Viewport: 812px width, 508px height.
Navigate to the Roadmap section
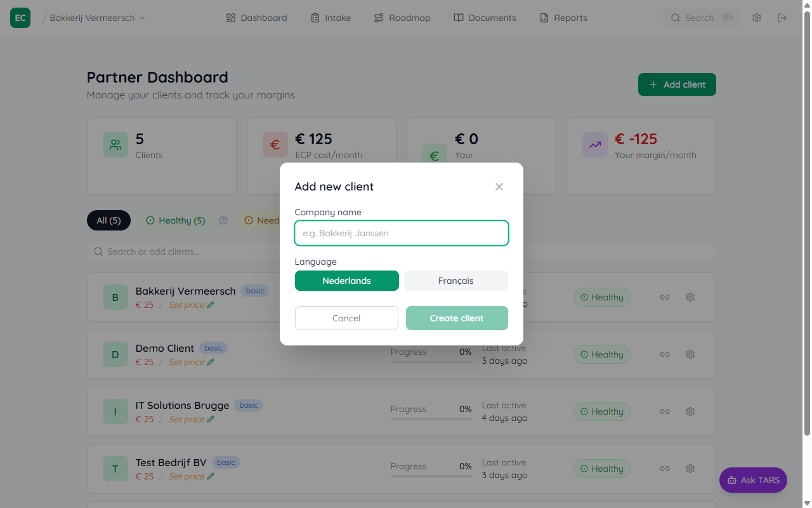[x=402, y=17]
